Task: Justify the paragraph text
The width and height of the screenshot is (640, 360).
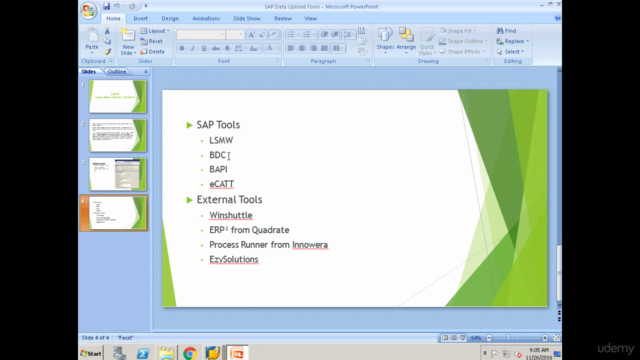Action: pyautogui.click(x=324, y=48)
